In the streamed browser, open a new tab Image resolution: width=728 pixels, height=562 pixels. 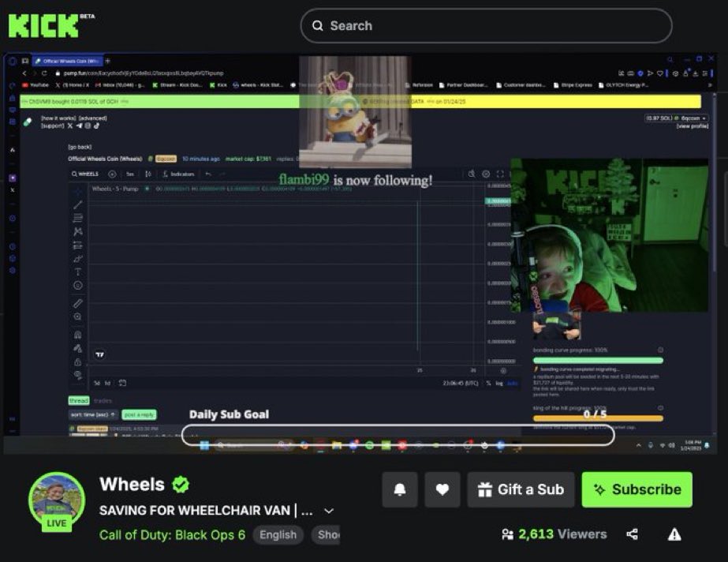[108, 61]
